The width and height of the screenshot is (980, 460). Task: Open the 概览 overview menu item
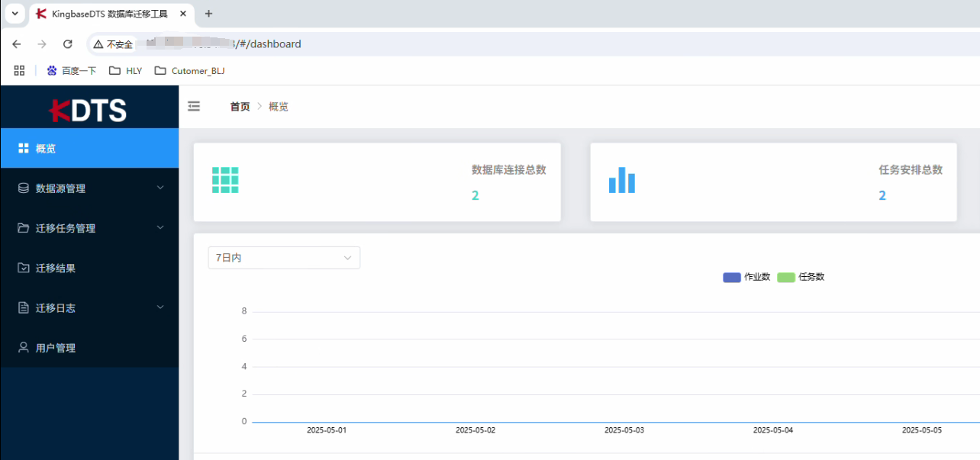tap(89, 149)
